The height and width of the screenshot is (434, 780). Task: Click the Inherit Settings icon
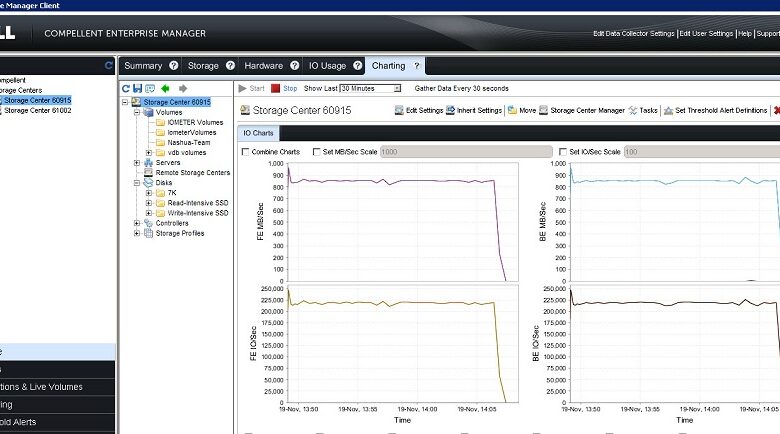coord(450,110)
